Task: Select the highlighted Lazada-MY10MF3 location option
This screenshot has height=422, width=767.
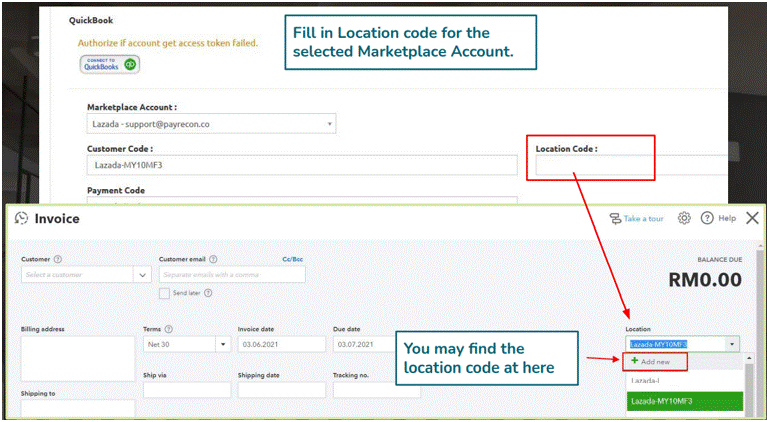Action: 684,401
